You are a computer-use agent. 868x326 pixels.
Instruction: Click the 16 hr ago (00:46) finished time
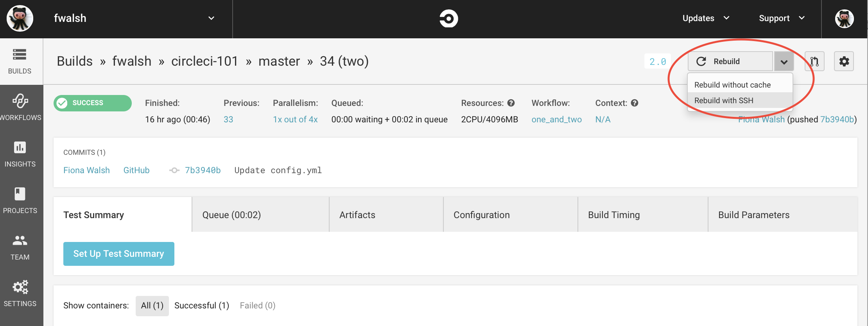(178, 120)
